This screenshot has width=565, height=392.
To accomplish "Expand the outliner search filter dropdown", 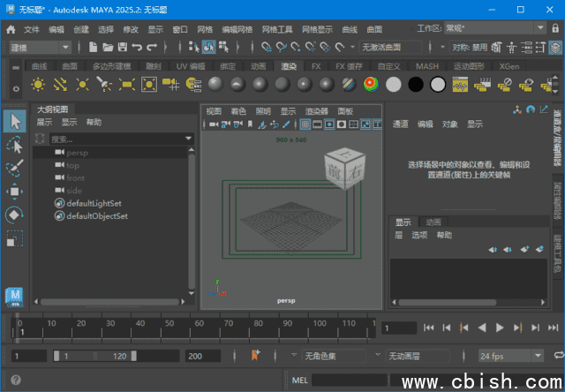I will pyautogui.click(x=188, y=139).
